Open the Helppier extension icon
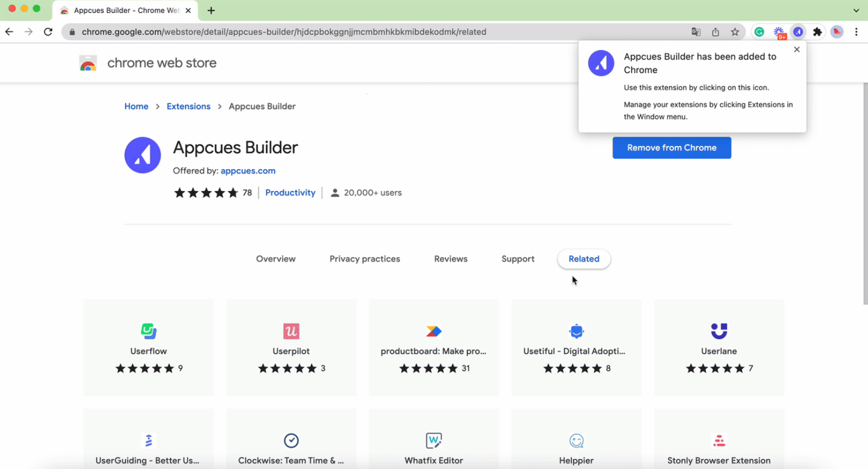 (x=576, y=440)
